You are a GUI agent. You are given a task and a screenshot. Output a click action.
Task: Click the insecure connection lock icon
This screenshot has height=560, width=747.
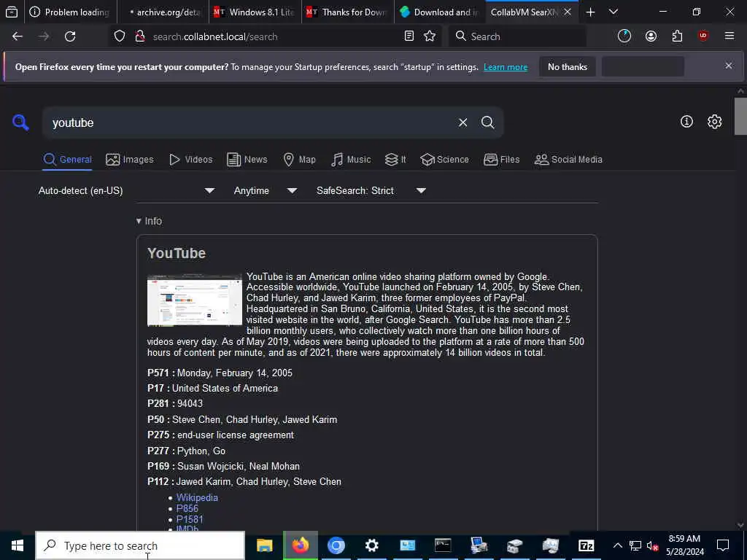coord(140,36)
